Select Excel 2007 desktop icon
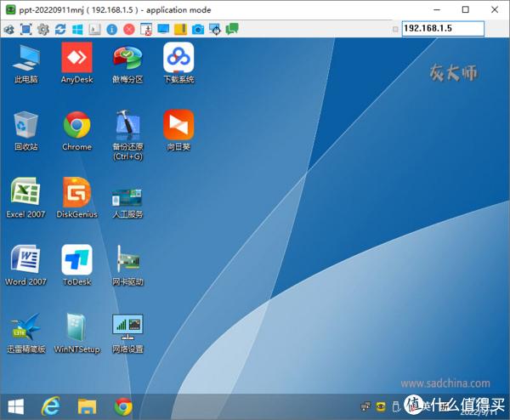 [25, 198]
